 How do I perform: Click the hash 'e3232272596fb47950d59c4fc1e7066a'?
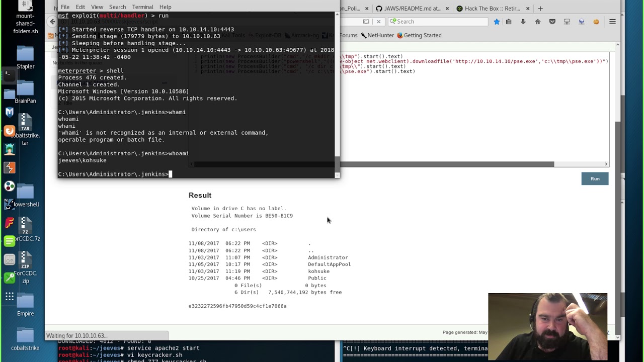tap(237, 306)
